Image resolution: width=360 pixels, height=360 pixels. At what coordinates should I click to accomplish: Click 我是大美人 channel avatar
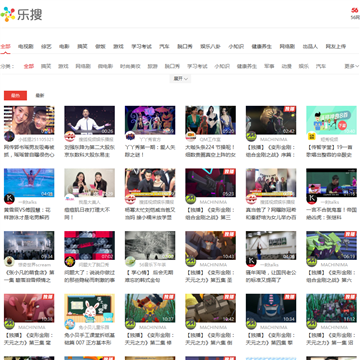point(70,199)
